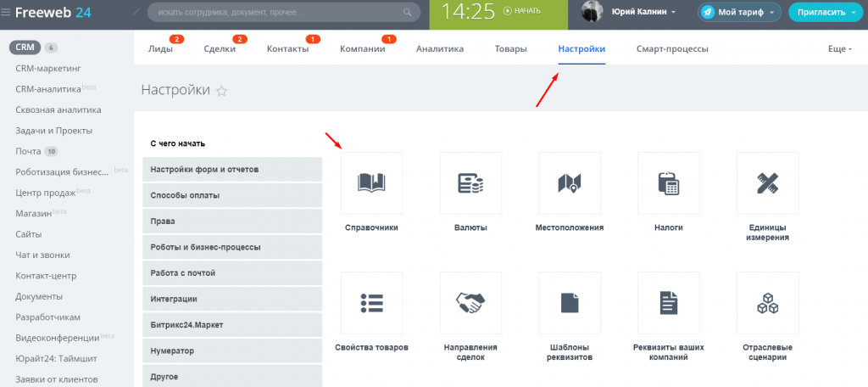Open the Аналитика tab
Viewport: 868px width, 387px height.
(439, 49)
